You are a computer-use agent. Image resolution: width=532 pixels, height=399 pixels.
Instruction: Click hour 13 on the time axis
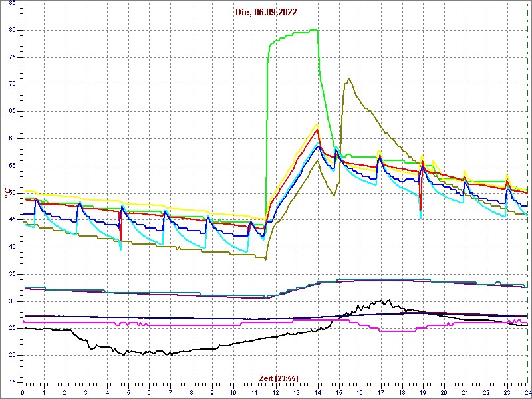click(296, 392)
